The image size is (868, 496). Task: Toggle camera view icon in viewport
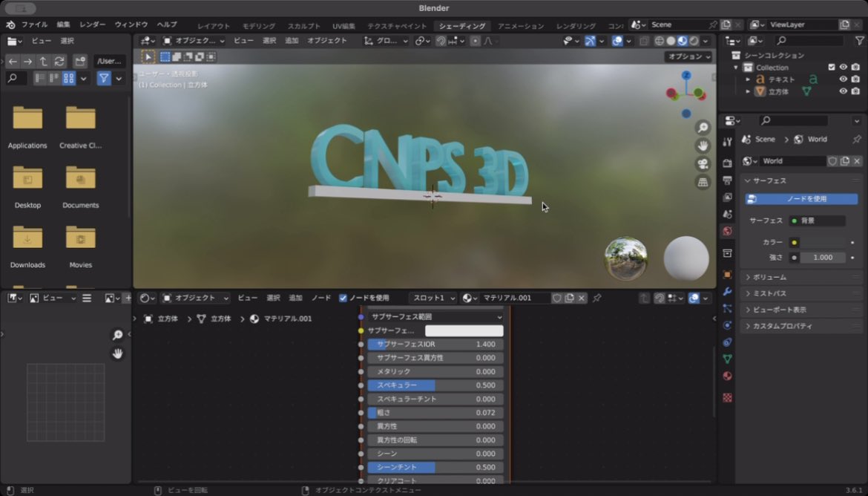[703, 164]
